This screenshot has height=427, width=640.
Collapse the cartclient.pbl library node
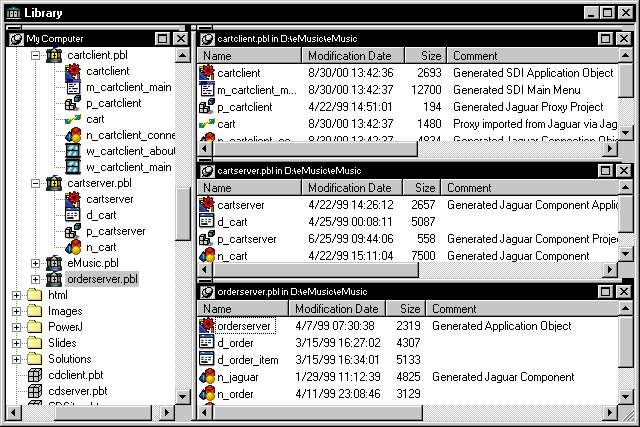(x=36, y=56)
